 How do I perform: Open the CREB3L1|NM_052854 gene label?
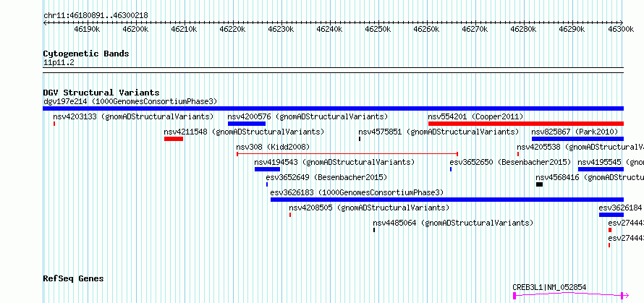pos(549,287)
